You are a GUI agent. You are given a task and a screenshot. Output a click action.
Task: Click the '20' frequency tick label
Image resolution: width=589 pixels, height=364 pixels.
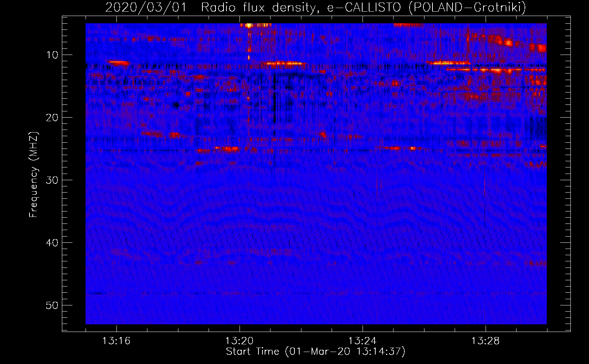52,118
